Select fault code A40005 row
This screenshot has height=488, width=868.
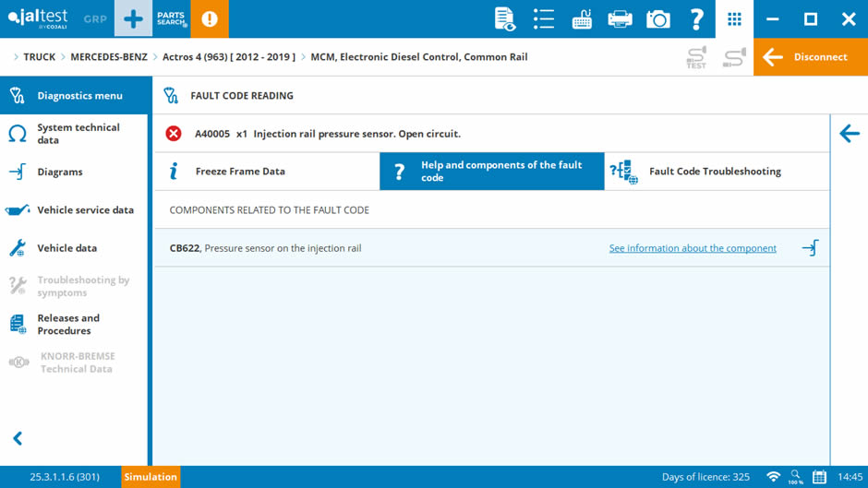491,134
